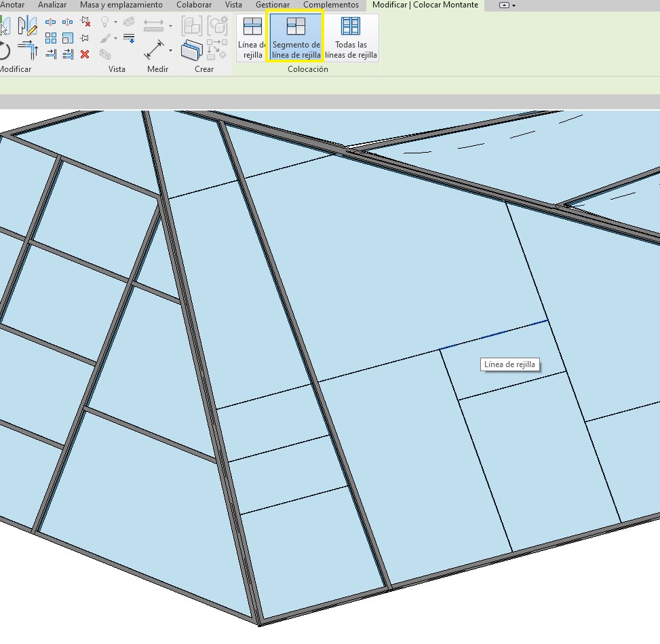
Task: Click the red Delete X icon
Action: [x=84, y=54]
